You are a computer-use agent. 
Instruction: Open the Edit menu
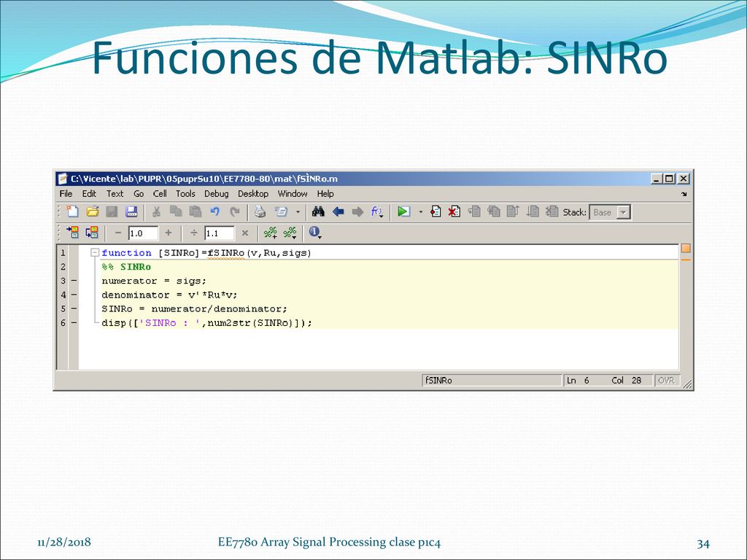point(89,194)
